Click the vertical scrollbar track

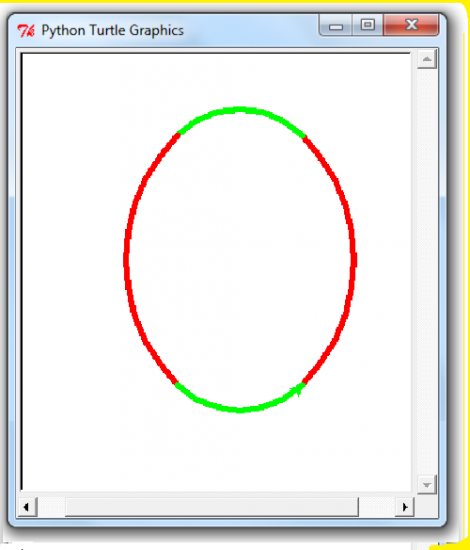point(427,272)
